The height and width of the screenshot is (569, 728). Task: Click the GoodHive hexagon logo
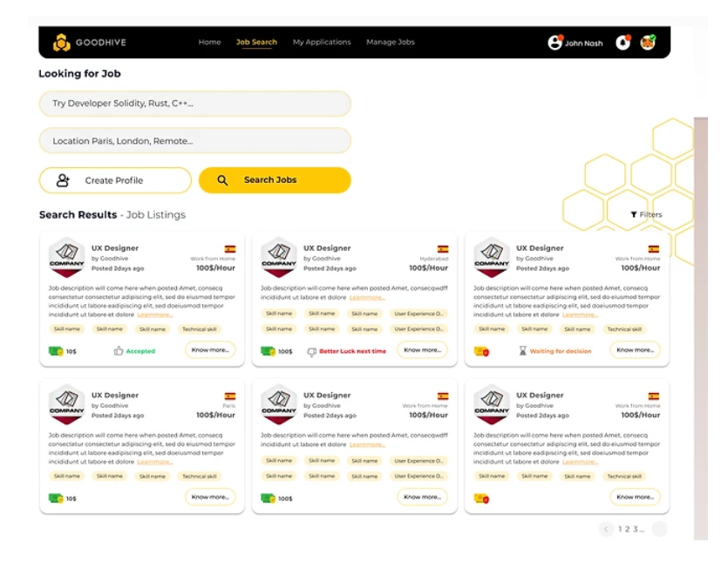61,43
